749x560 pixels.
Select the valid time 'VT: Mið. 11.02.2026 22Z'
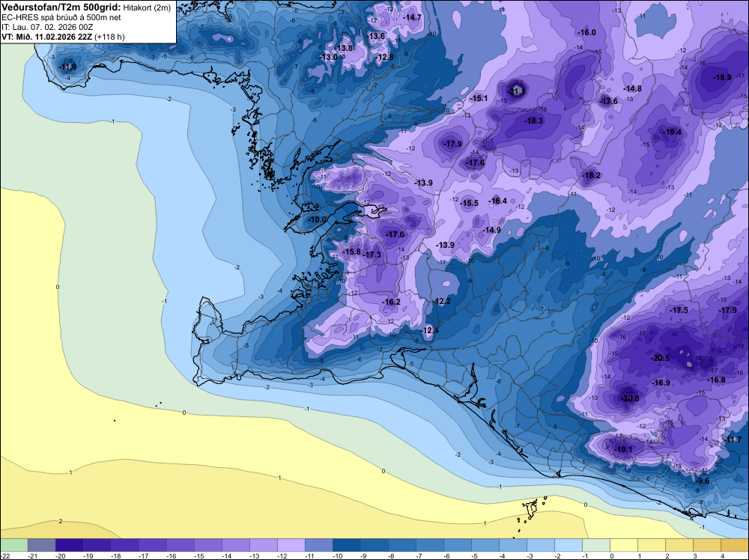click(46, 36)
